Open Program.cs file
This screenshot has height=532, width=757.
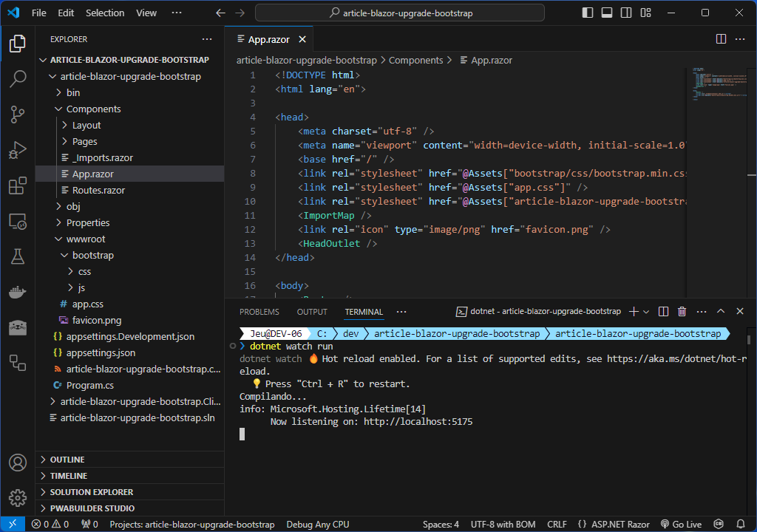click(129, 385)
